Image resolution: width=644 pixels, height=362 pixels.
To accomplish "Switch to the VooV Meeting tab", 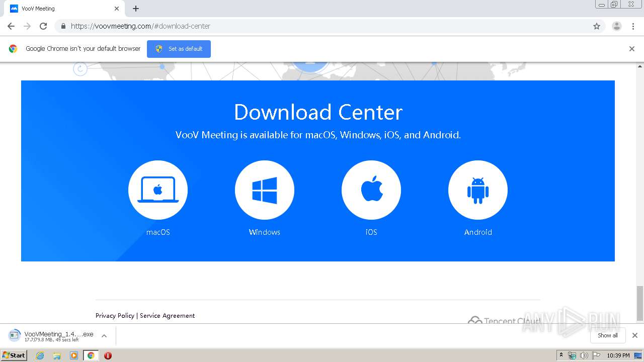I will (x=63, y=9).
